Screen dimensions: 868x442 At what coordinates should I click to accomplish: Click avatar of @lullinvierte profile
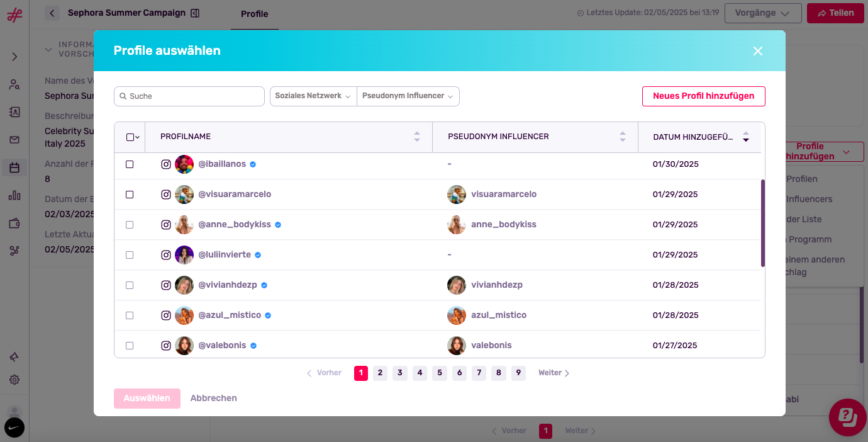point(184,255)
